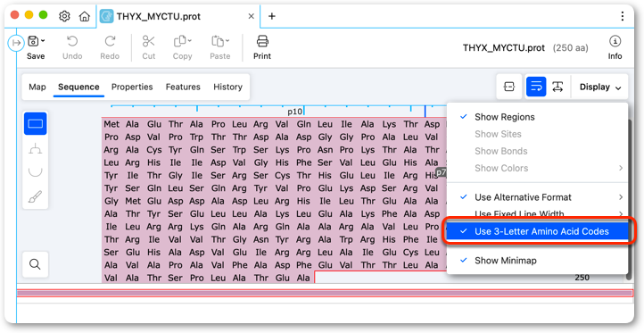
Task: Toggle Use 3-Letter Amino Acid Codes
Action: (537, 231)
